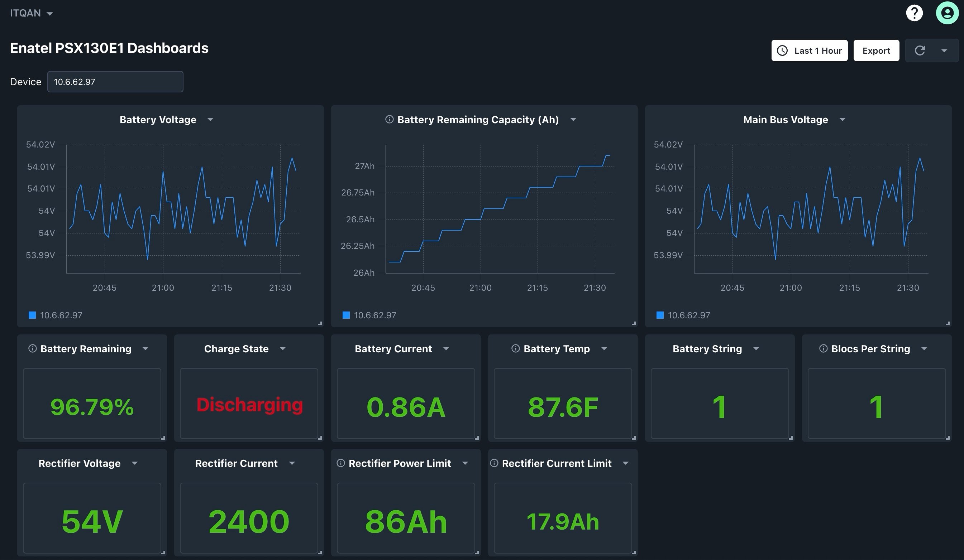
Task: Open Rectifier Current panel options menu
Action: tap(292, 463)
